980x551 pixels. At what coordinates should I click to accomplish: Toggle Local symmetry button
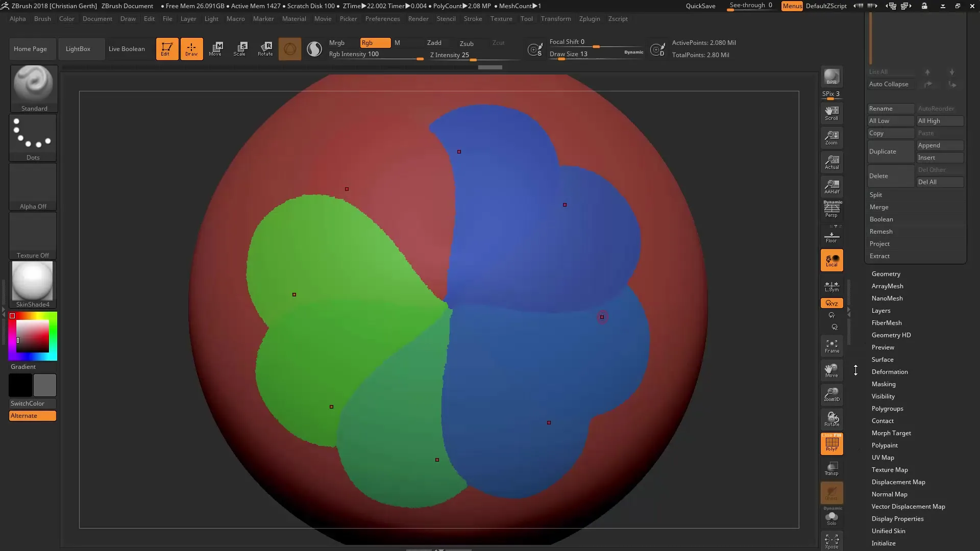point(831,260)
